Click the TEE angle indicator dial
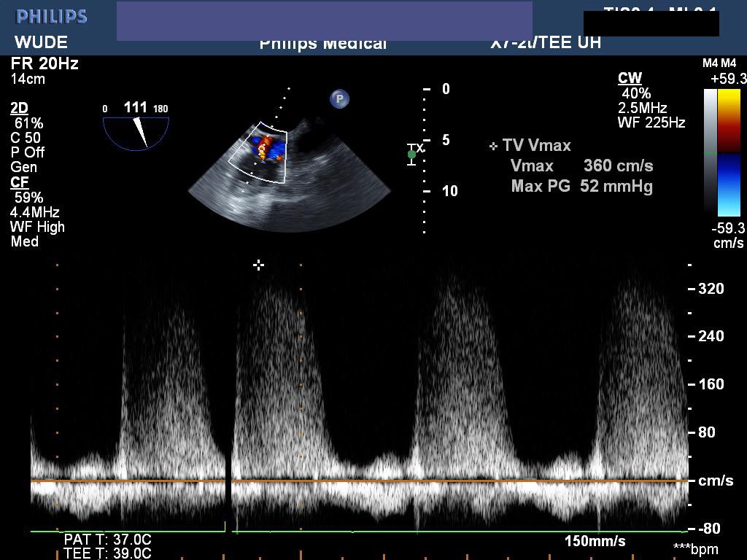Image resolution: width=747 pixels, height=560 pixels. pos(136,134)
